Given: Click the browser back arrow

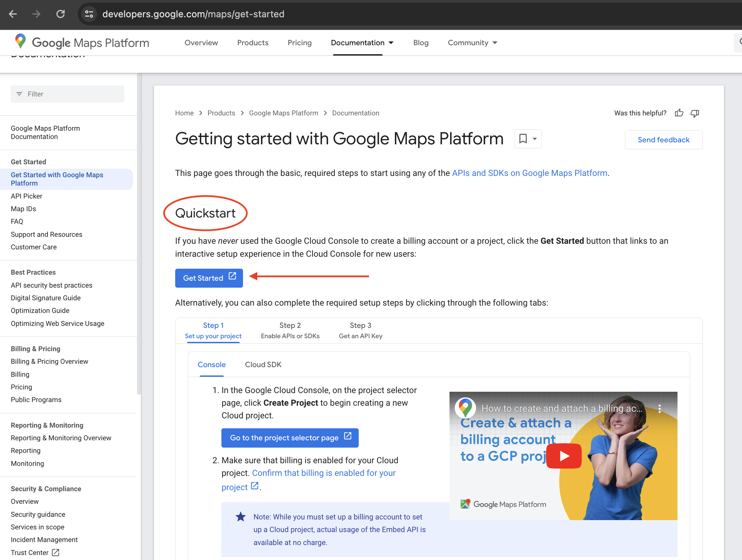Looking at the screenshot, I should (x=13, y=14).
